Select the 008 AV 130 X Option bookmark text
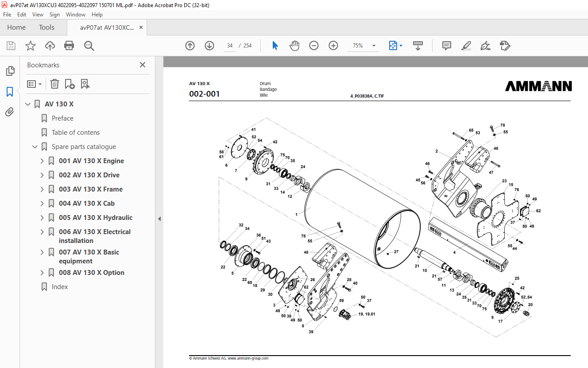The height and width of the screenshot is (368, 588). tap(92, 273)
